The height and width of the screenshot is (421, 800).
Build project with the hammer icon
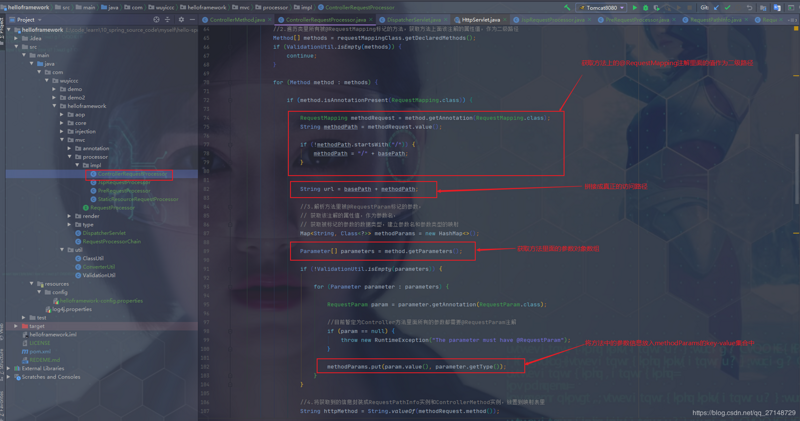[567, 7]
